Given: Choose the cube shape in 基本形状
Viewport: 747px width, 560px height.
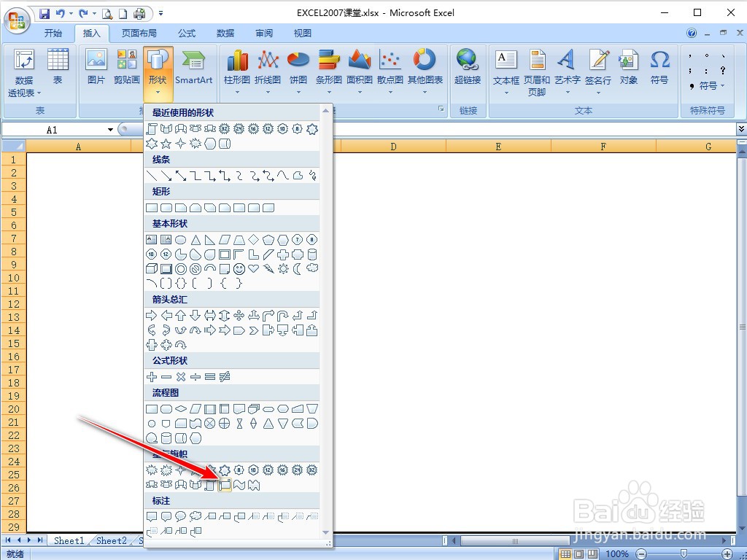Looking at the screenshot, I should click(152, 269).
